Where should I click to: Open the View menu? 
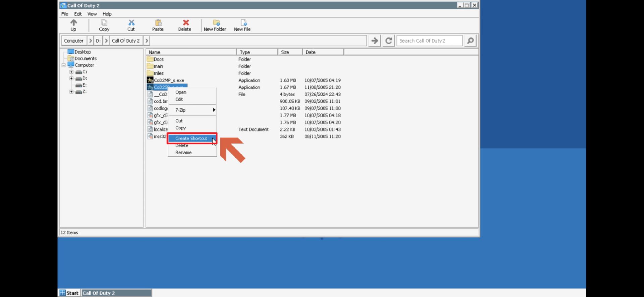coord(92,14)
